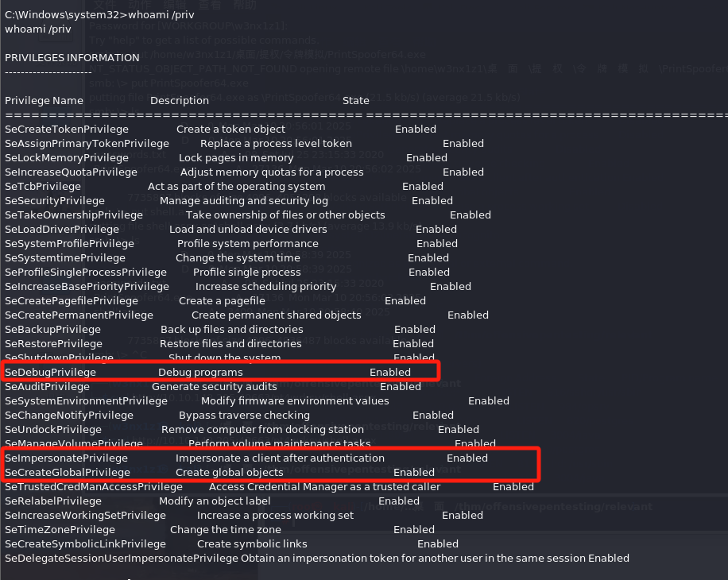The width and height of the screenshot is (728, 580).
Task: Click 'Modify firmware environment values' text
Action: [296, 401]
